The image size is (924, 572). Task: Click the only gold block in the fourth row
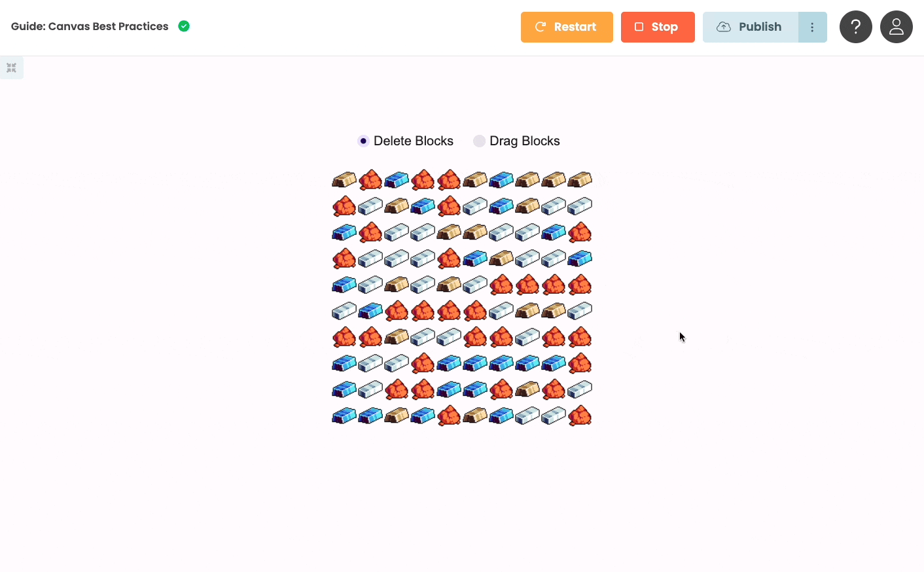click(x=501, y=259)
